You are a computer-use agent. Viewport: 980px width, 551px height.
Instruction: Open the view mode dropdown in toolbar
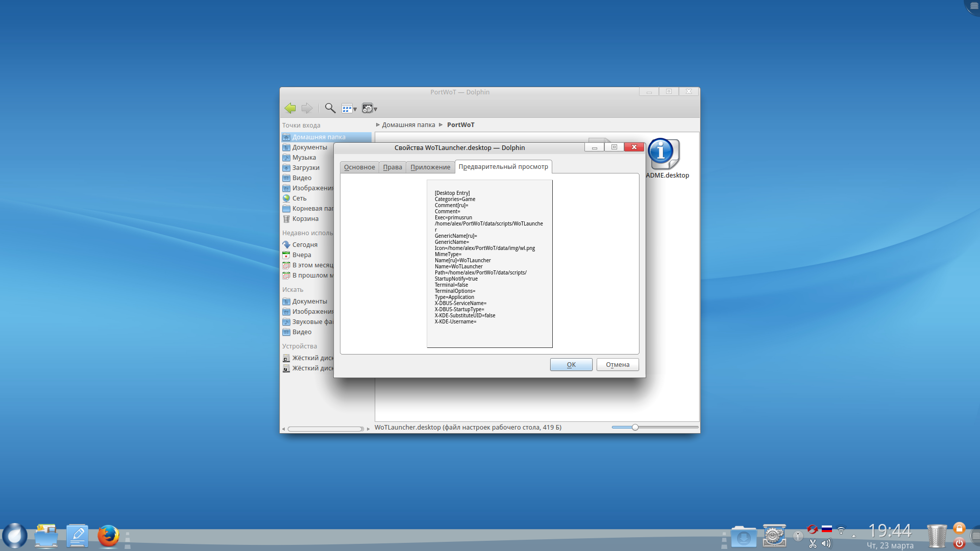click(349, 109)
